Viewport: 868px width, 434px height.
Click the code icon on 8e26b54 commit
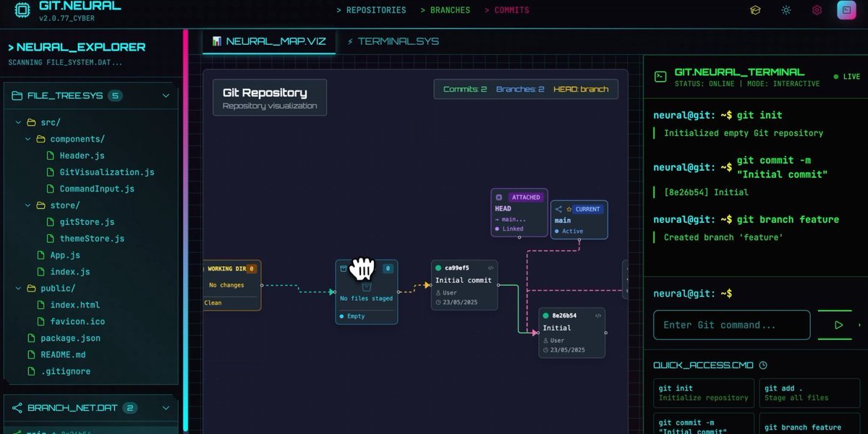(x=598, y=315)
